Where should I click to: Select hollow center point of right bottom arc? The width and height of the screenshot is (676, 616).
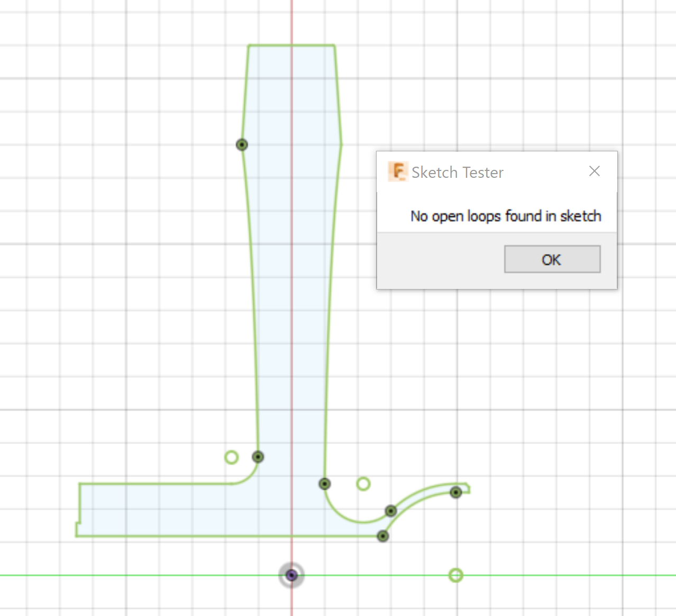point(363,484)
